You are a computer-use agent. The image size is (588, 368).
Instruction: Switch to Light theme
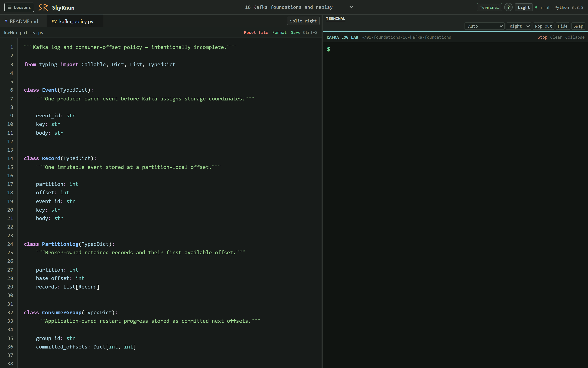tap(524, 7)
